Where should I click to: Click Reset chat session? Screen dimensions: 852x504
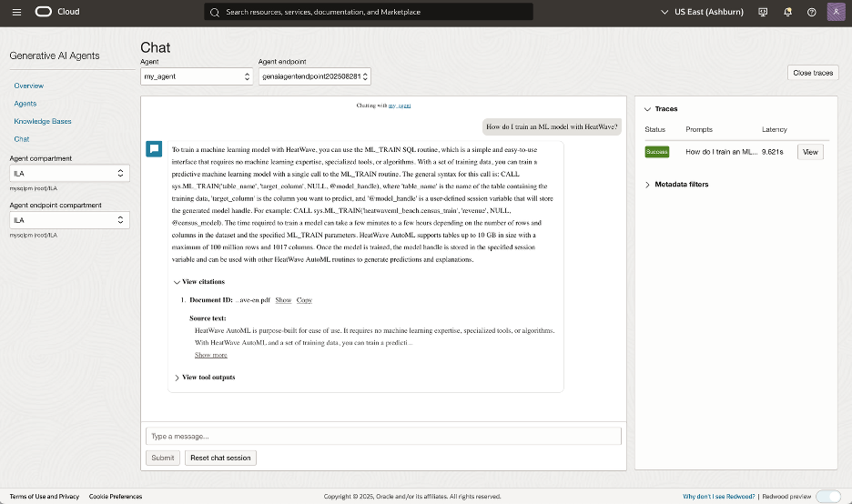220,458
